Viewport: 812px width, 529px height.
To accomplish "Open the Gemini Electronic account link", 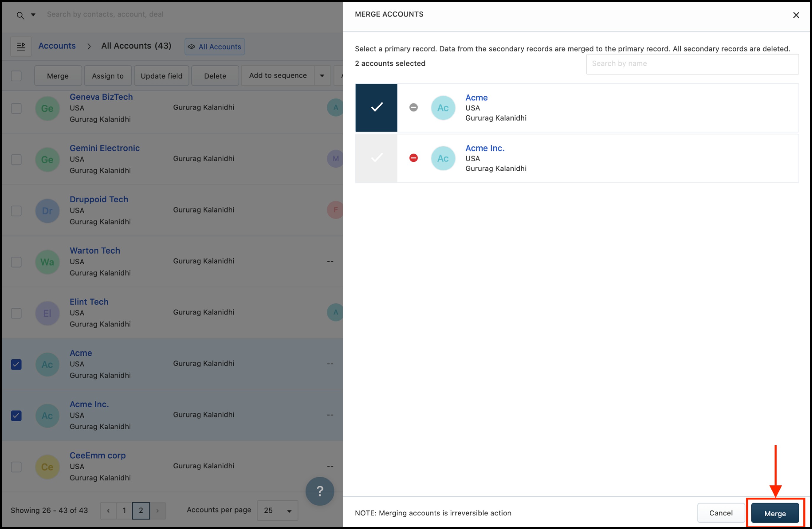I will (x=105, y=148).
